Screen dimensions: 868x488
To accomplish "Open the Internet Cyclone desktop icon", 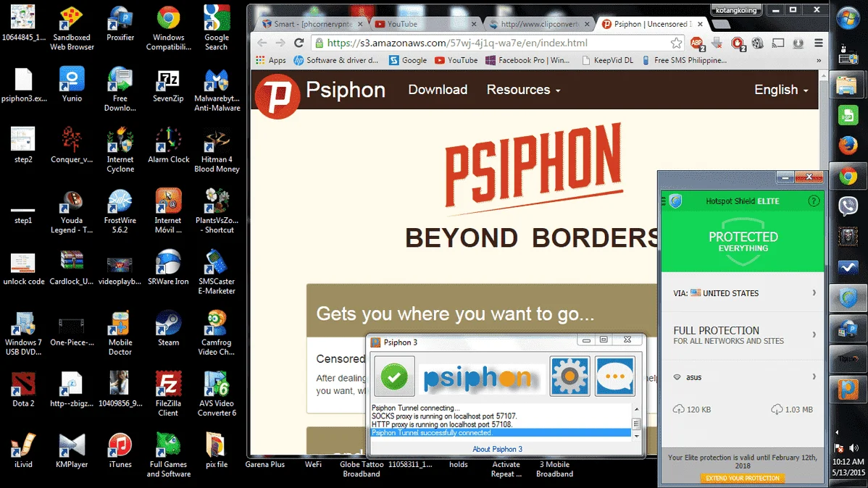I will coord(120,150).
